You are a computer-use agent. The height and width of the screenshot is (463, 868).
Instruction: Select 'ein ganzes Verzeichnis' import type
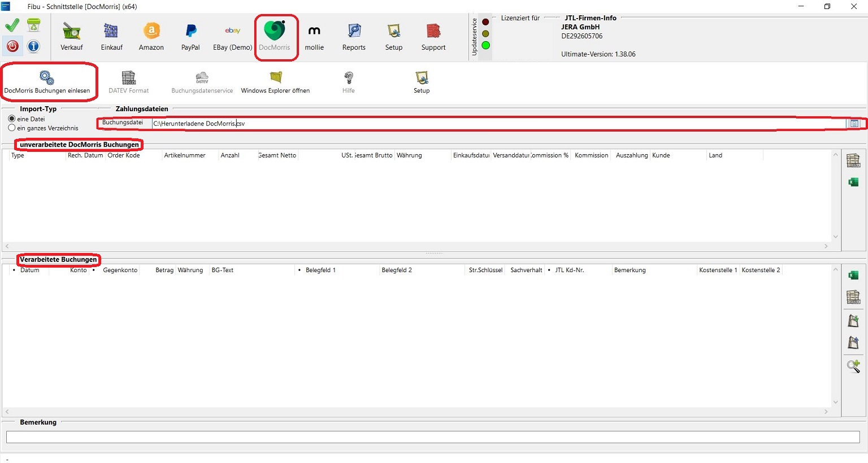(x=12, y=128)
